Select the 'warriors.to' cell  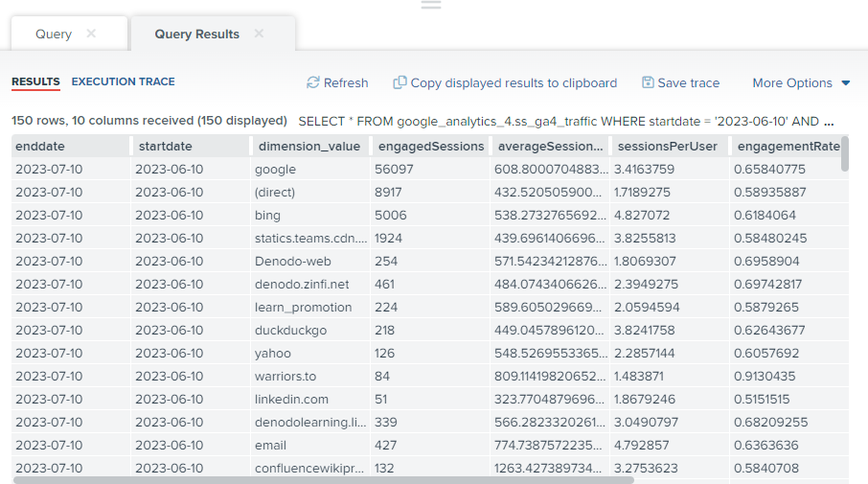(x=310, y=376)
